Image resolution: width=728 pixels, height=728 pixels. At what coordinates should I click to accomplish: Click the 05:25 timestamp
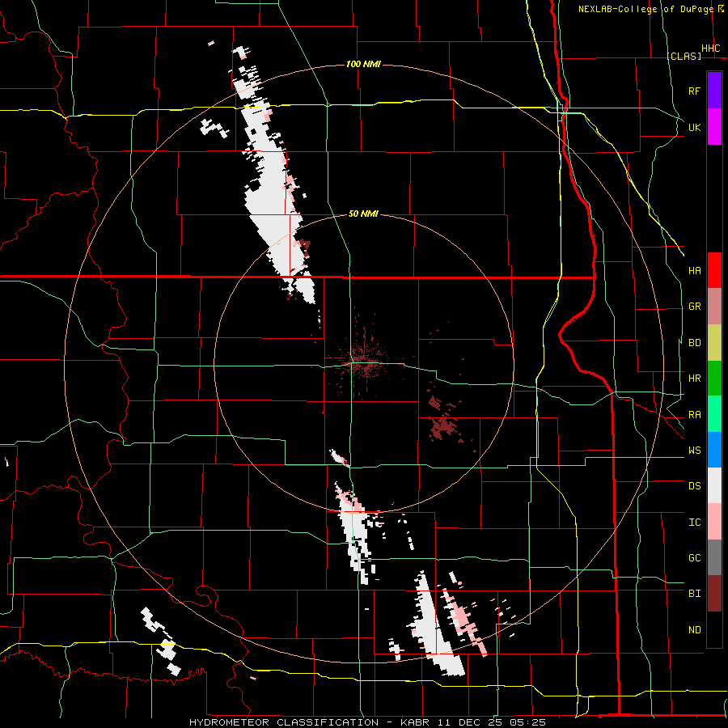point(527,722)
